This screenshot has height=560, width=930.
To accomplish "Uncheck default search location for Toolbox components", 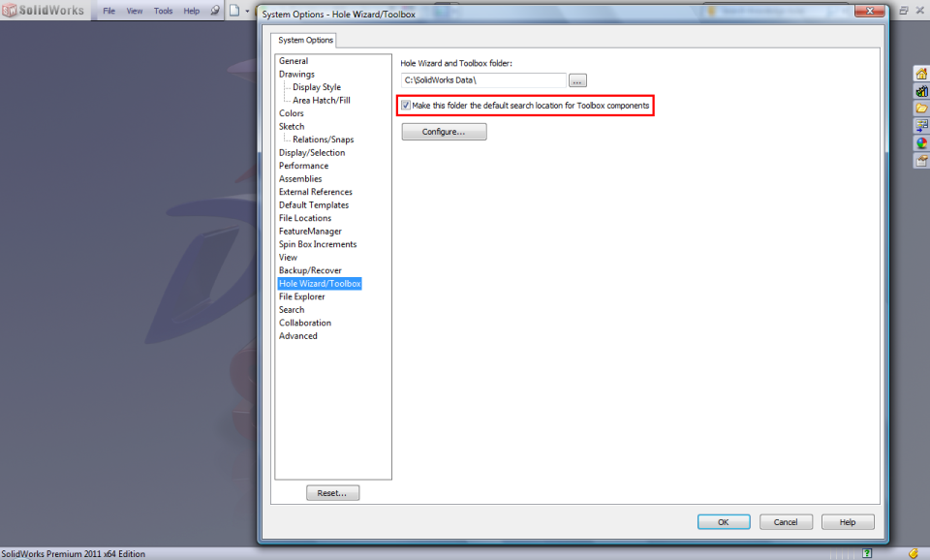I will tap(406, 106).
